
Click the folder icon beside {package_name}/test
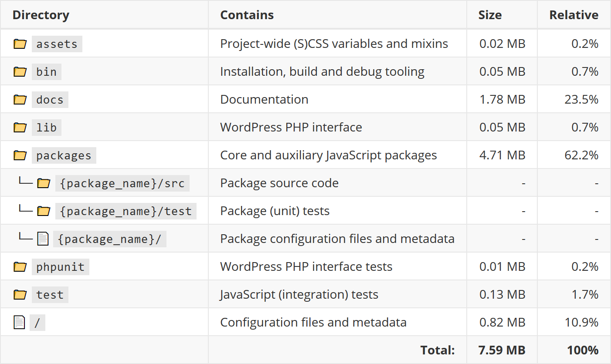click(43, 211)
